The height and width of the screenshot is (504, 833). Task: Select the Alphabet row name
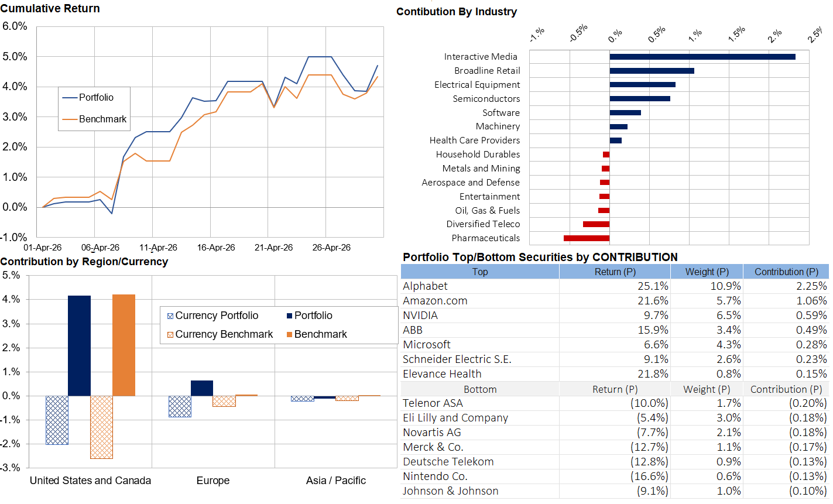point(425,286)
